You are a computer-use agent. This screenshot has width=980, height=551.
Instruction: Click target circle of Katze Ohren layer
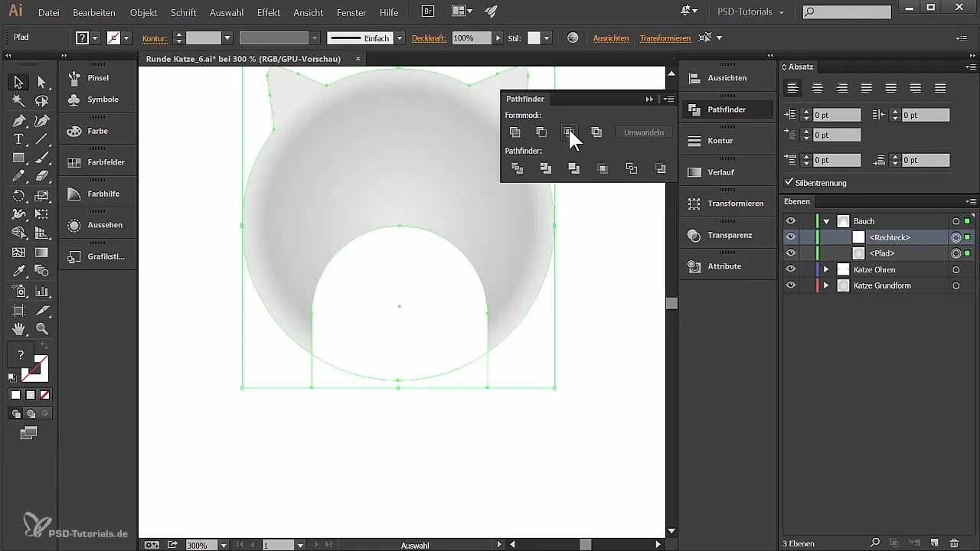[x=955, y=269]
